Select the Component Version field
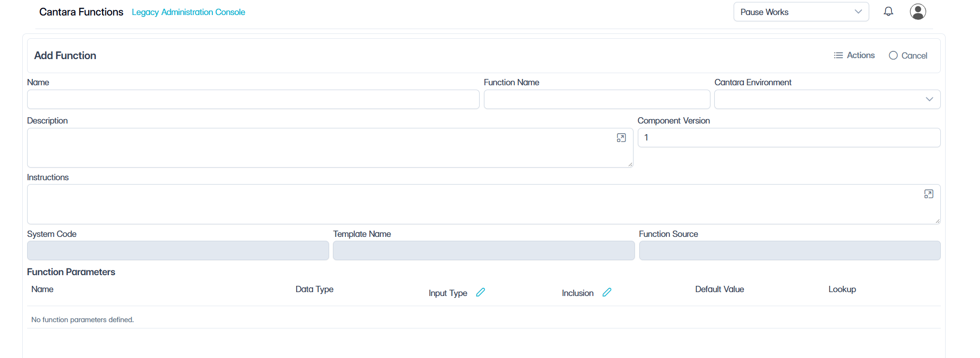The height and width of the screenshot is (358, 980). coord(789,138)
